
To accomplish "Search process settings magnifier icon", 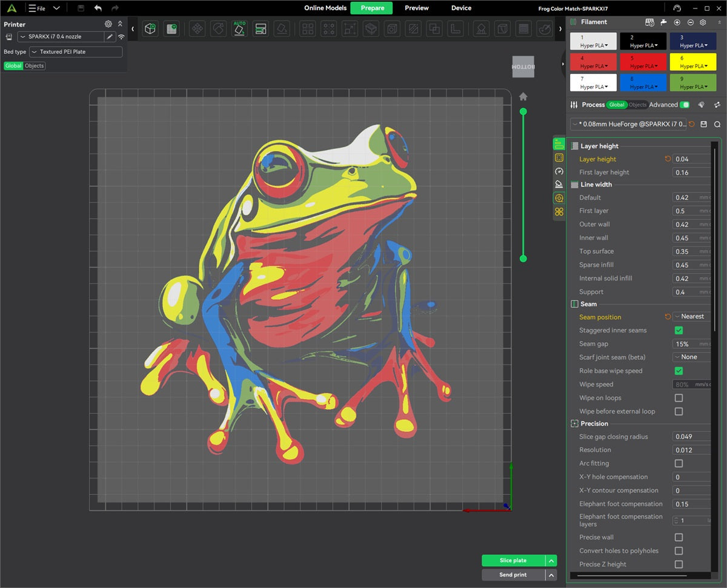I will (717, 124).
